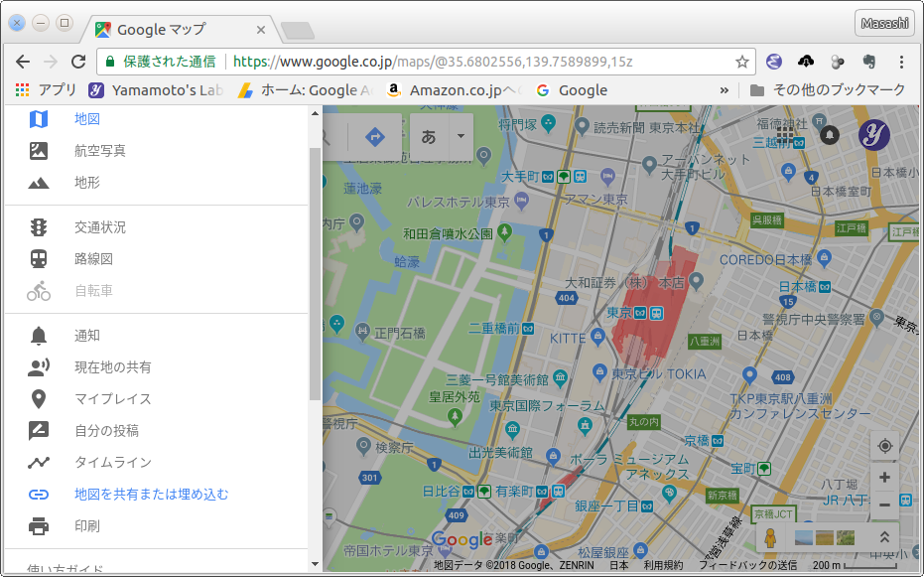This screenshot has height=577, width=924.
Task: Click the first imagery thumbnail
Action: pyautogui.click(x=804, y=537)
